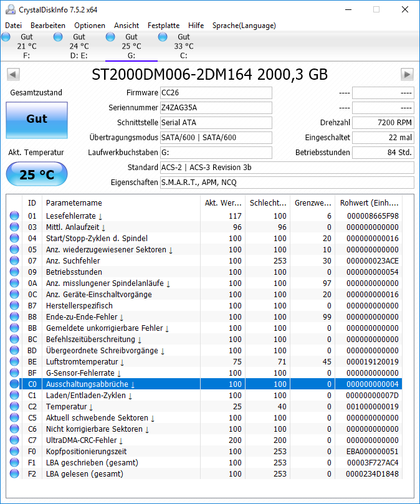Open the Datei menu
The image size is (420, 504).
coord(14,26)
